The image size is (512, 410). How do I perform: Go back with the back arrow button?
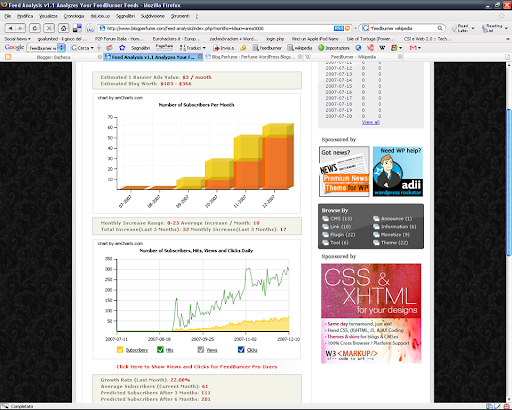tap(10, 28)
